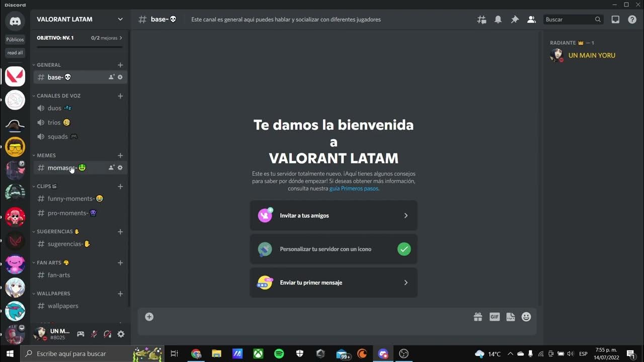The height and width of the screenshot is (362, 644).
Task: Open server boost goal 0/2 mejoras
Action: pos(79,38)
